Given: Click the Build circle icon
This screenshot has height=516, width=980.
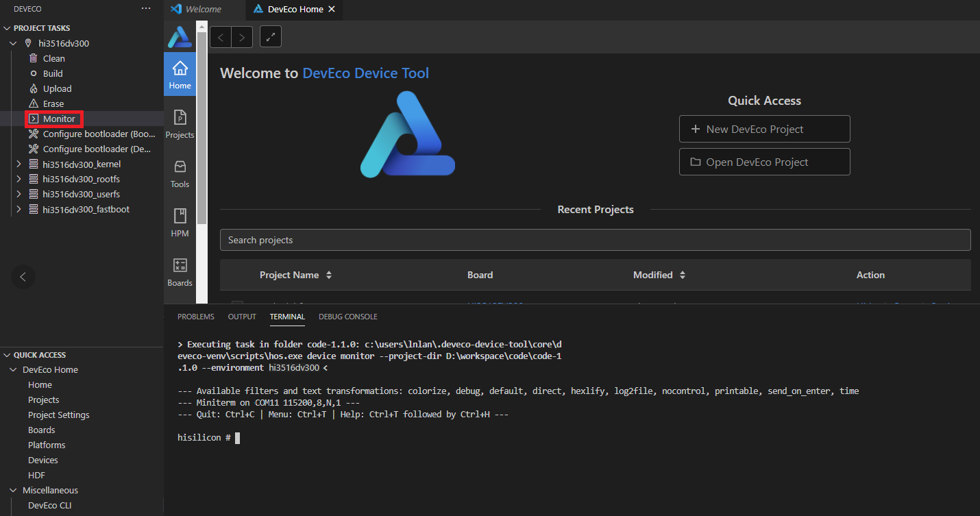Looking at the screenshot, I should [33, 73].
